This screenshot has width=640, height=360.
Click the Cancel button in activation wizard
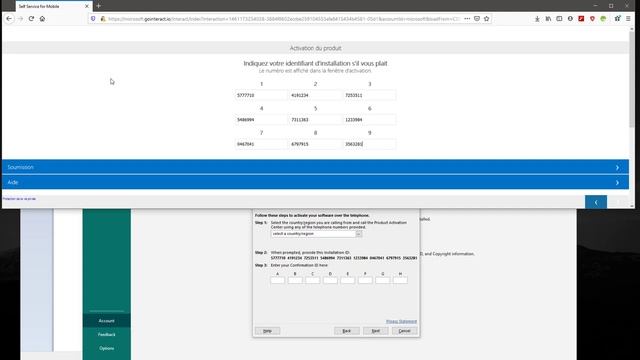[404, 331]
